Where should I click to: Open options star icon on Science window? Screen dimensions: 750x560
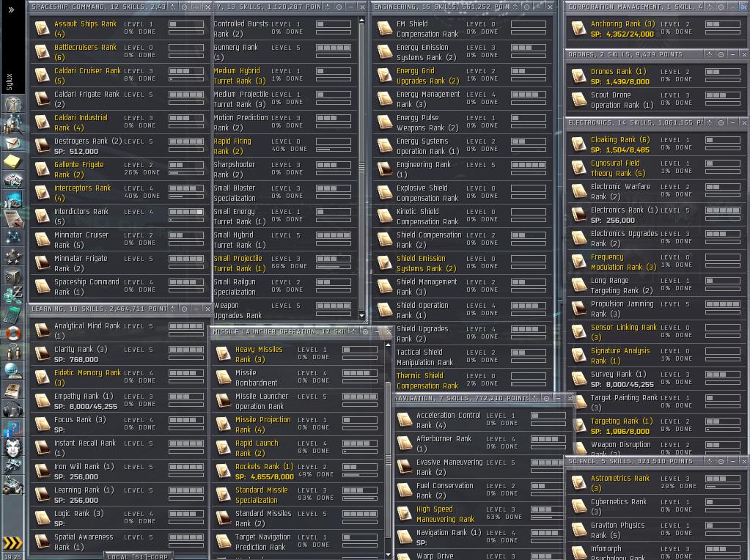710,461
